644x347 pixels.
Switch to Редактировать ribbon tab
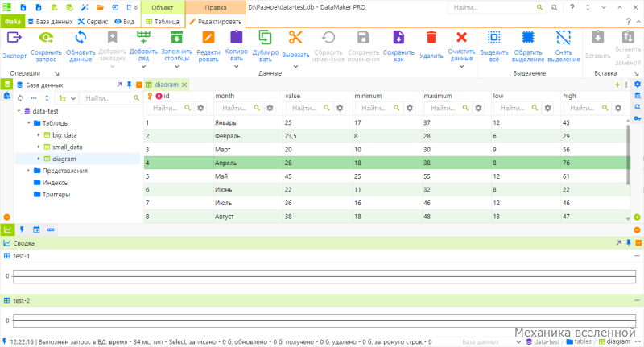pyautogui.click(x=216, y=22)
